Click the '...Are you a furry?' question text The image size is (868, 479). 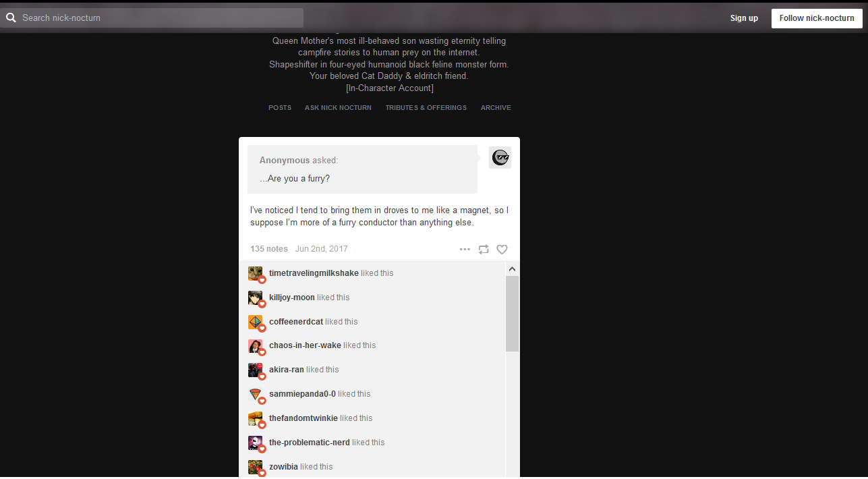pyautogui.click(x=295, y=179)
